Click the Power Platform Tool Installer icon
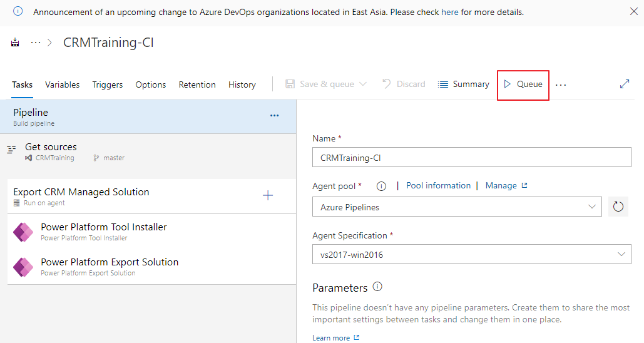This screenshot has height=343, width=644. 23,232
